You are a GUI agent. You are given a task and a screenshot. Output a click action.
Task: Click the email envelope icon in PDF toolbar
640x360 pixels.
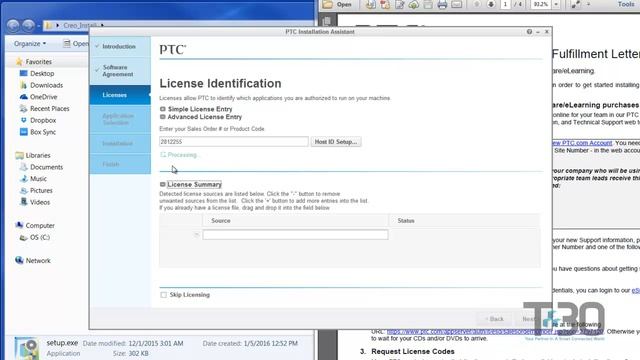pyautogui.click(x=457, y=4)
